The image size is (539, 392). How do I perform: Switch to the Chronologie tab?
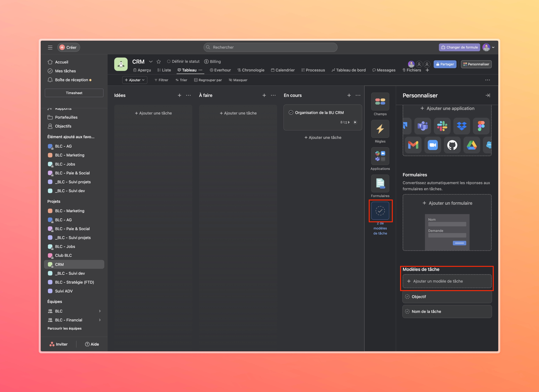[251, 70]
